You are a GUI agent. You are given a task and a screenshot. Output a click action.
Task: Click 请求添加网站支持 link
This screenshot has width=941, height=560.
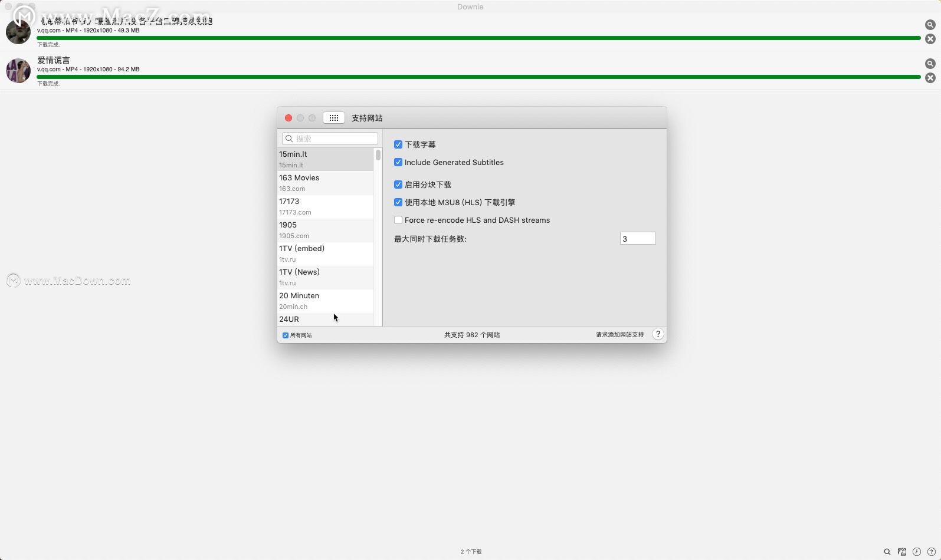coord(619,335)
